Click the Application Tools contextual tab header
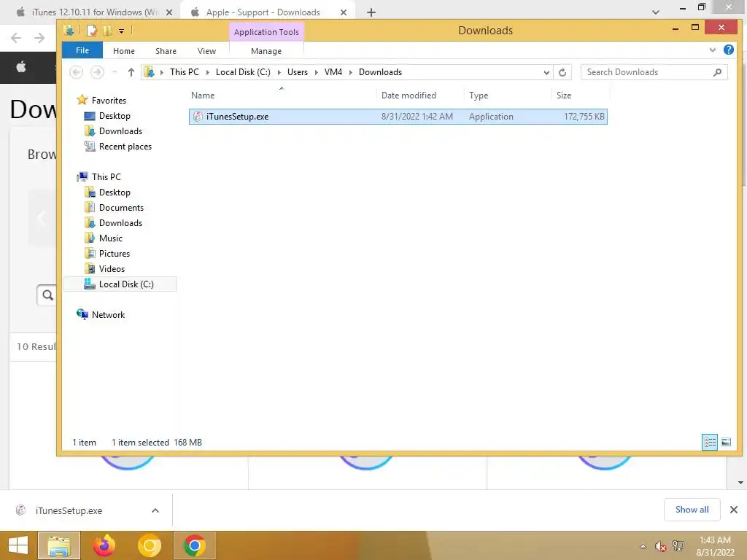 [266, 32]
